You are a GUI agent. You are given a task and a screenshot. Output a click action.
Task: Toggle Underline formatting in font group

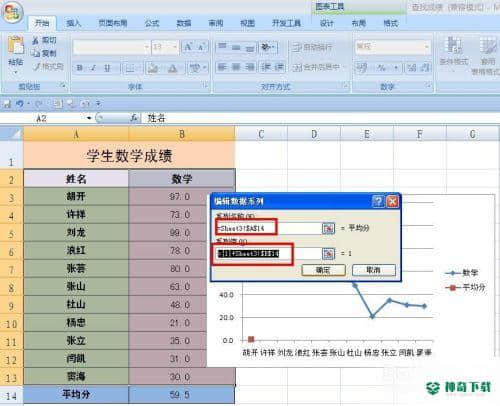[x=107, y=68]
